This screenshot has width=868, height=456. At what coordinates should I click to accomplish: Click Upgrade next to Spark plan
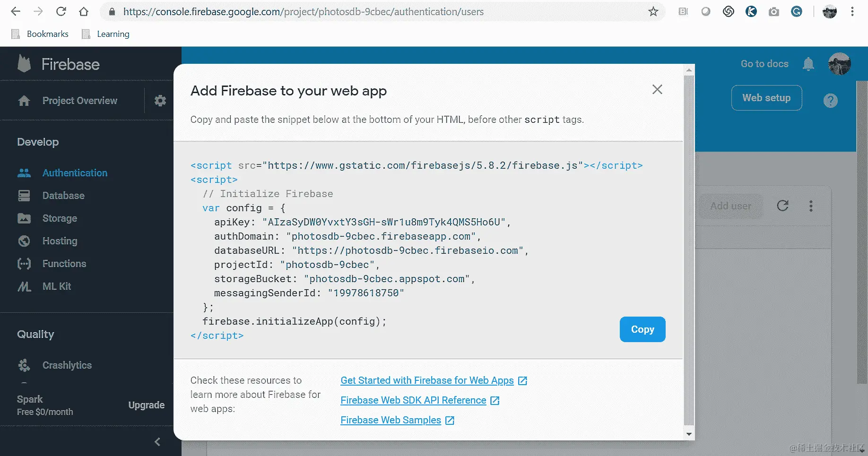tap(146, 405)
